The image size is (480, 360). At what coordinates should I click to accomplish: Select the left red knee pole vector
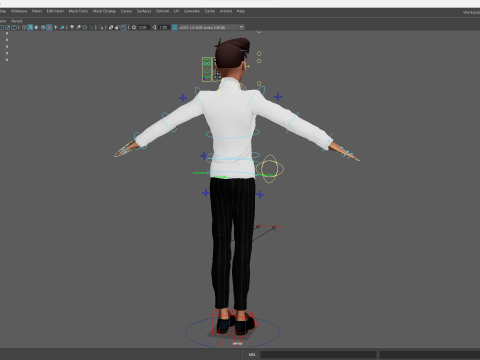click(259, 227)
